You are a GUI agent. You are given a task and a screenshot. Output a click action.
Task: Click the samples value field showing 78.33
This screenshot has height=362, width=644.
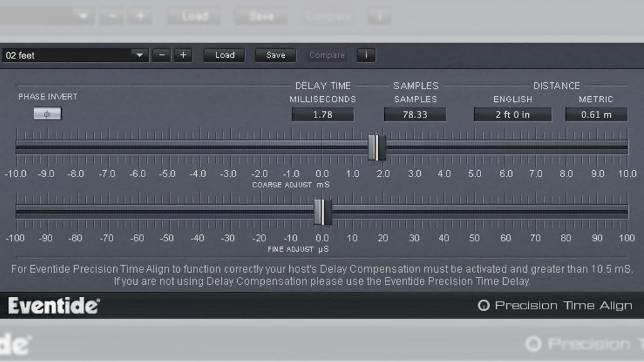(x=414, y=114)
